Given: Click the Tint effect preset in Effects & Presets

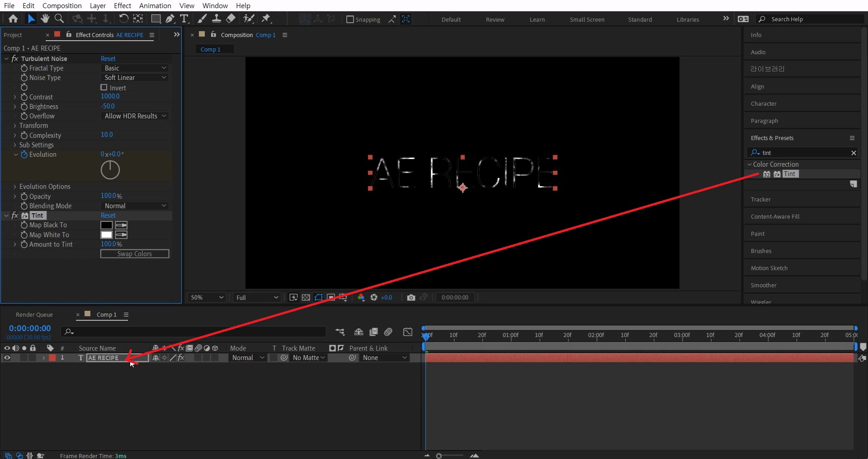Looking at the screenshot, I should coord(789,174).
